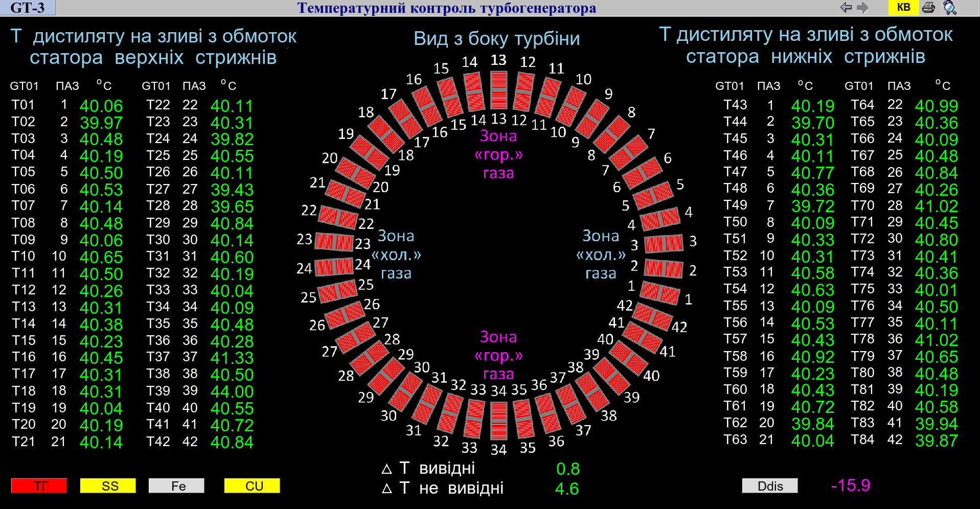Select stator slot 34 at bottom of ring
Image resolution: width=980 pixels, height=509 pixels.
click(498, 421)
